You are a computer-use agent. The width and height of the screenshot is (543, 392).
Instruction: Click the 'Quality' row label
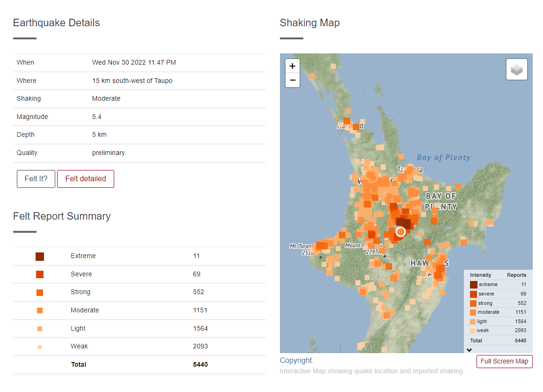coord(27,153)
